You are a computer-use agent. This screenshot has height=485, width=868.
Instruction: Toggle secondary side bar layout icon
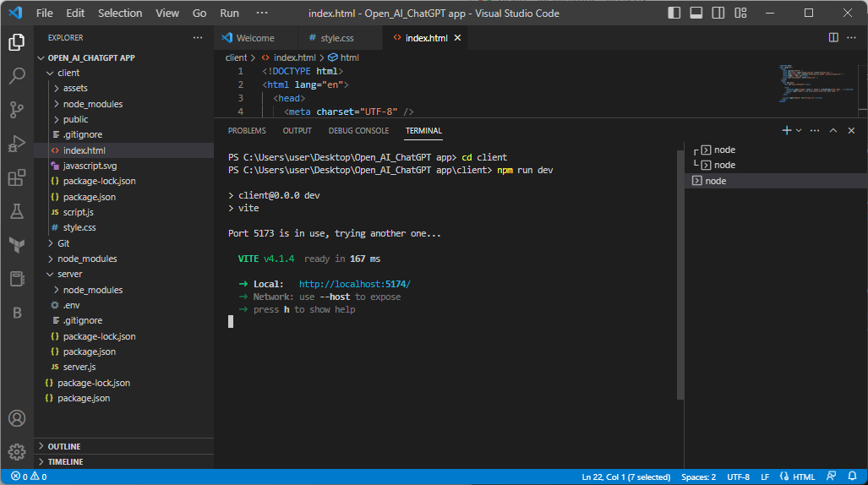(x=718, y=13)
